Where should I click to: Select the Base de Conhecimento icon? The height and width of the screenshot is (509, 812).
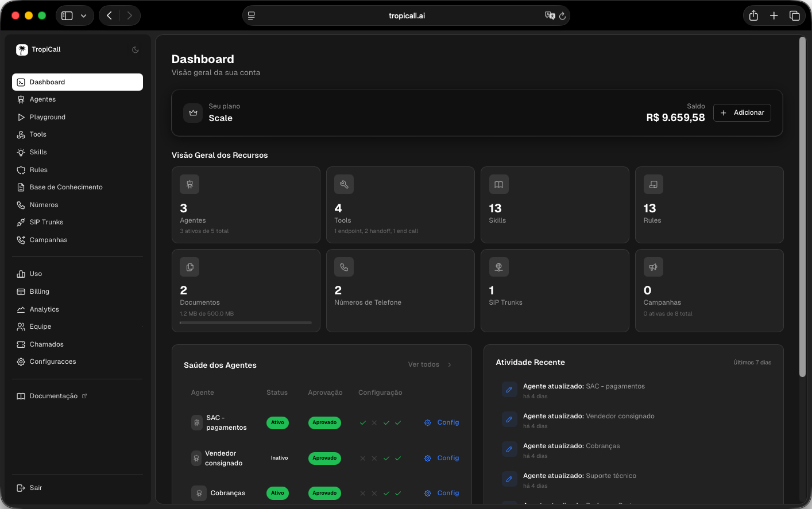click(x=21, y=187)
